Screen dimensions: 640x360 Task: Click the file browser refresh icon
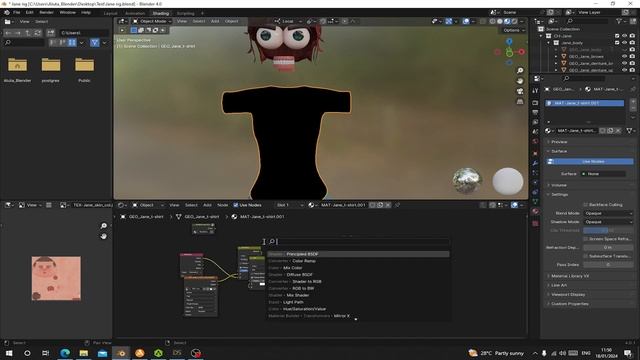click(38, 33)
